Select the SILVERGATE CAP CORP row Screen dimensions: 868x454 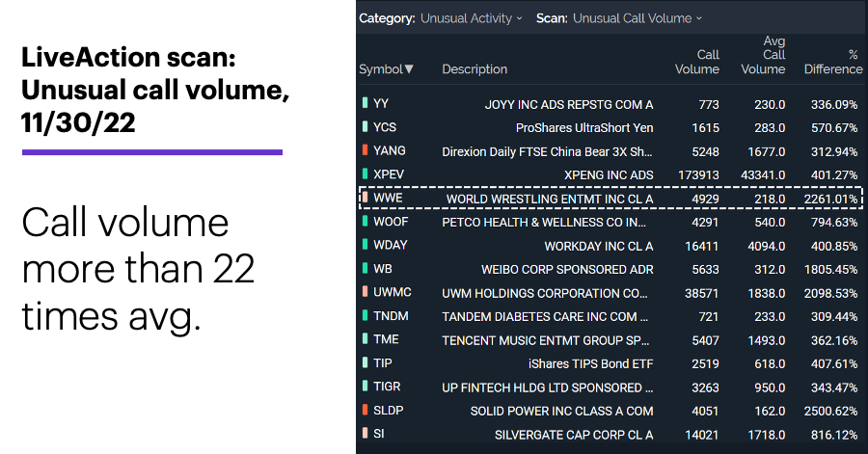pos(610,435)
